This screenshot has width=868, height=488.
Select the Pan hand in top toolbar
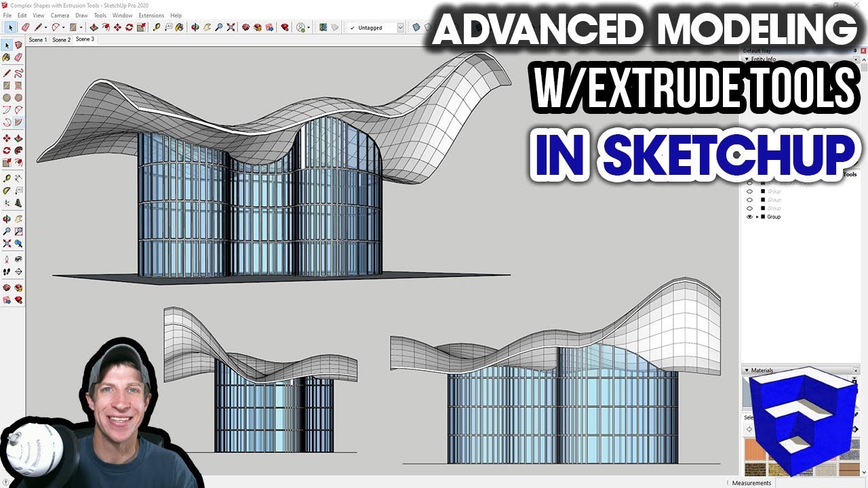click(207, 28)
